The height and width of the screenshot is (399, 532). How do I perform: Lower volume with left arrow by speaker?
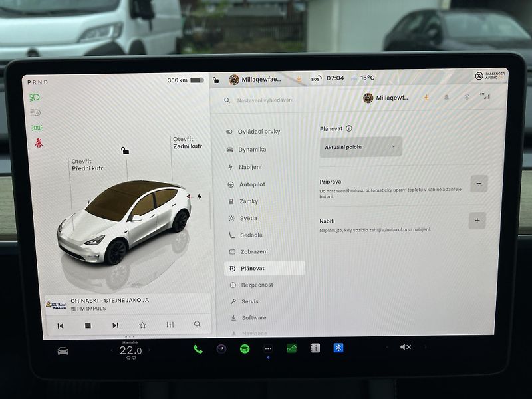coord(387,347)
